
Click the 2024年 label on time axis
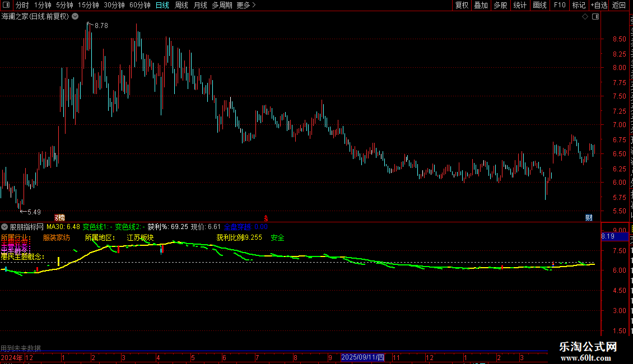coord(12,357)
